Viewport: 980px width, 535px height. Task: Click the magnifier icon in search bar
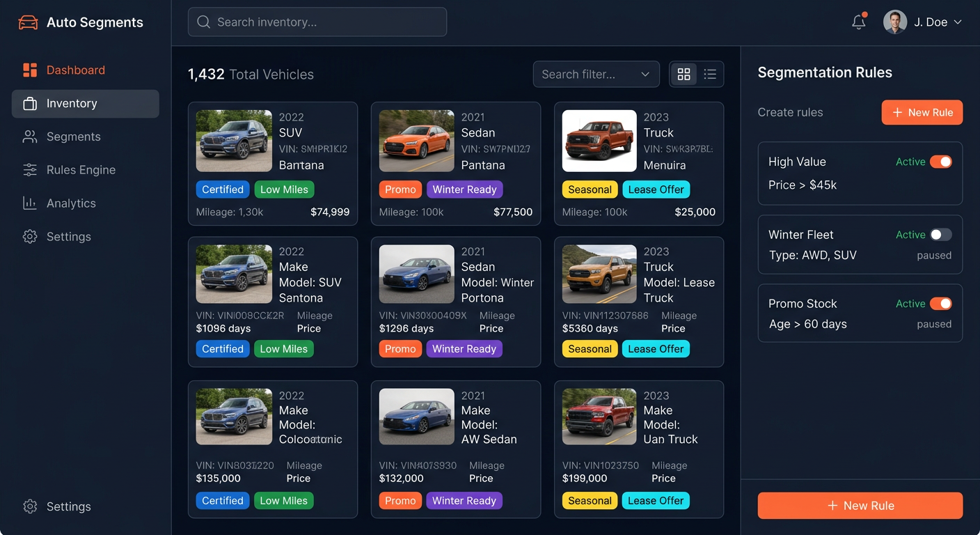point(204,22)
